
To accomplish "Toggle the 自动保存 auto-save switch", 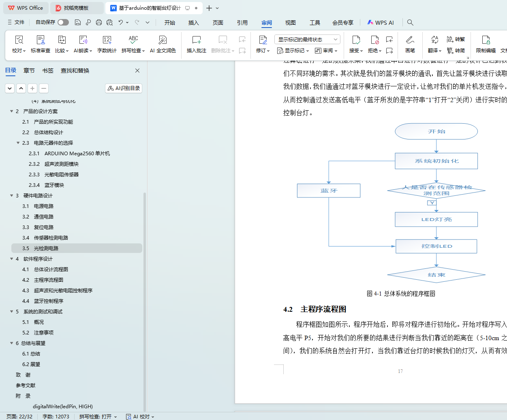I will [63, 22].
